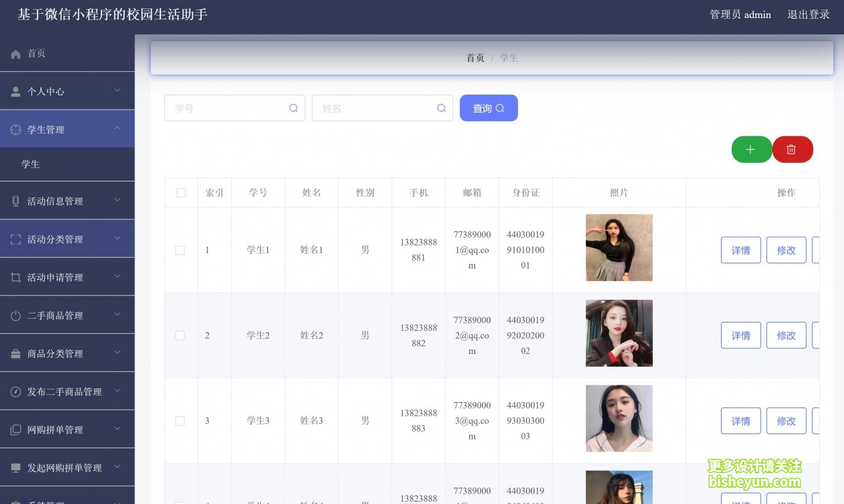Click the 网购拼单管理 copy icon
844x504 pixels.
click(16, 430)
